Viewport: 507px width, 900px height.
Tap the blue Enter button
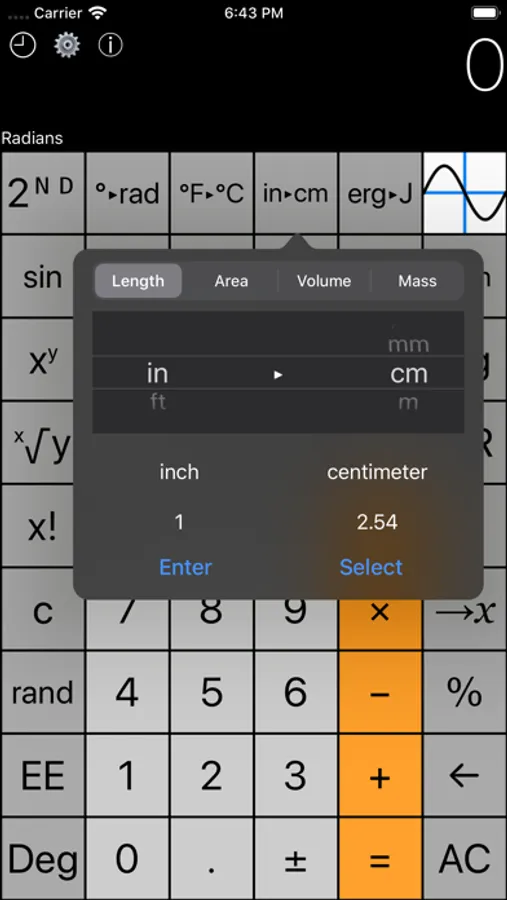[185, 567]
